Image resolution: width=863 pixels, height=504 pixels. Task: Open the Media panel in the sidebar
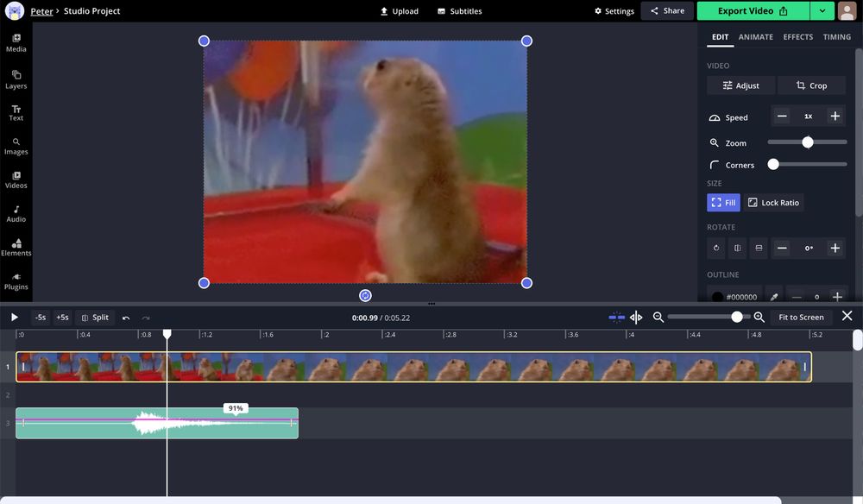point(16,43)
